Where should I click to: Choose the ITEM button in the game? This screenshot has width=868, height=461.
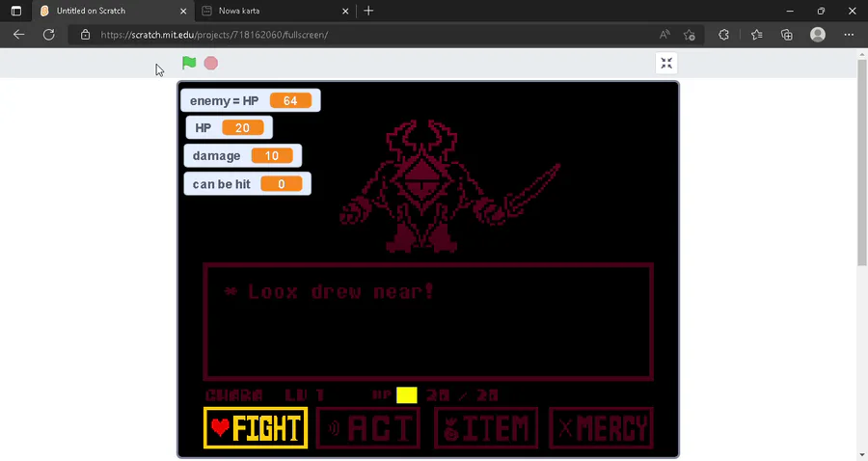point(486,428)
